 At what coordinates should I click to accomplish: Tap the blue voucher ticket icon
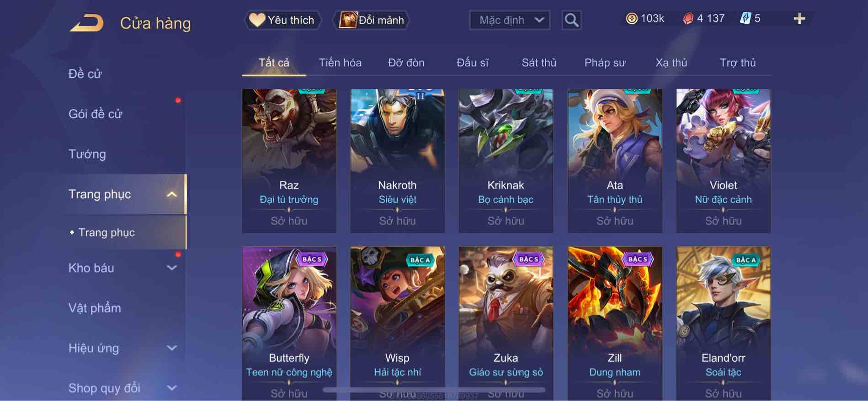point(746,18)
